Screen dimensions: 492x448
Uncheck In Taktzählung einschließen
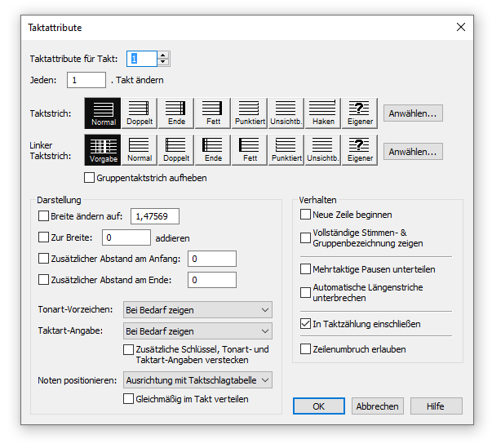point(305,324)
